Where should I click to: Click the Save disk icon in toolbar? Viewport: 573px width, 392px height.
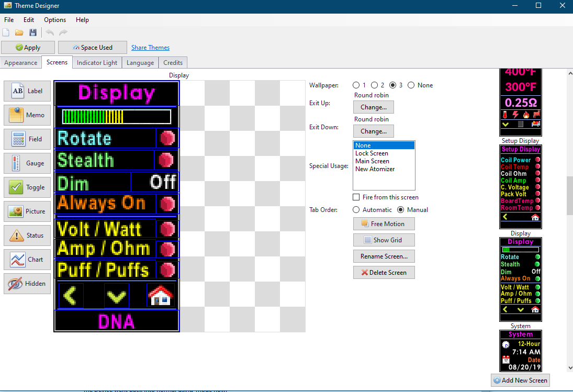[33, 32]
